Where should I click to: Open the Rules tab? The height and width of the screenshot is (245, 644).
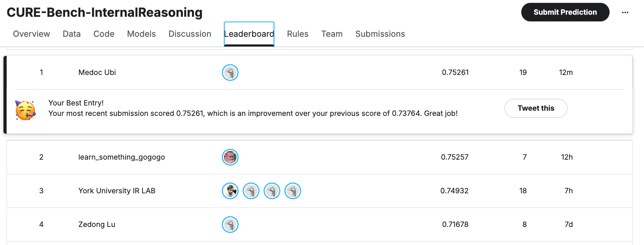[x=297, y=34]
